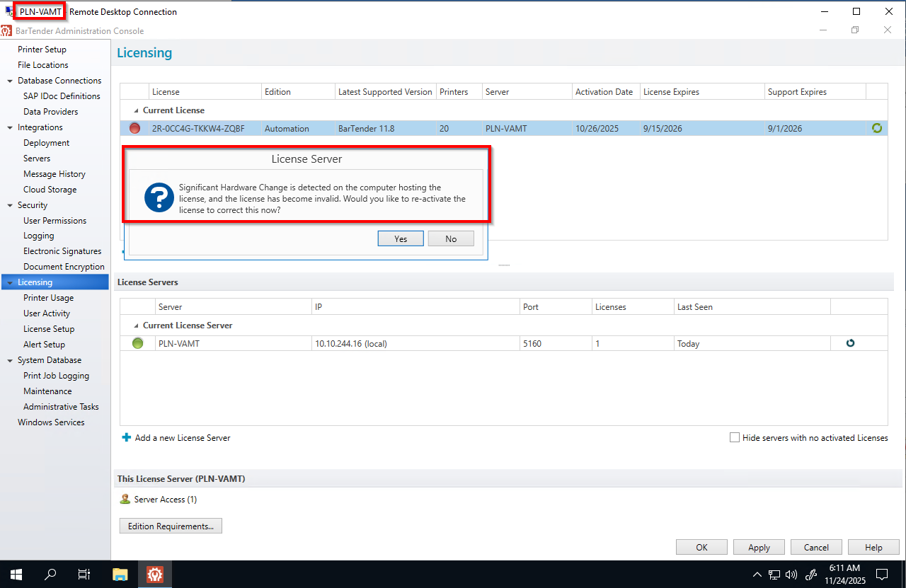This screenshot has width=906, height=588.
Task: Click the green status dot for PLN-VAMT server
Action: click(137, 343)
